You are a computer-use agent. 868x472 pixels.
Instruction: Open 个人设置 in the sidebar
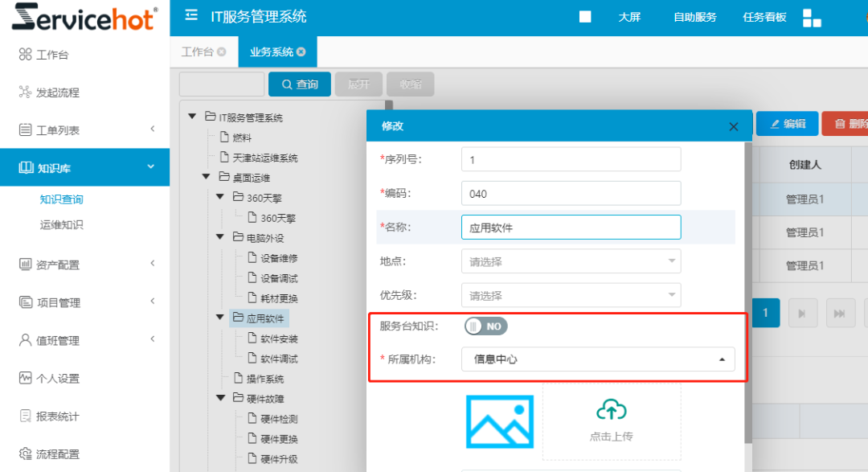[x=57, y=378]
